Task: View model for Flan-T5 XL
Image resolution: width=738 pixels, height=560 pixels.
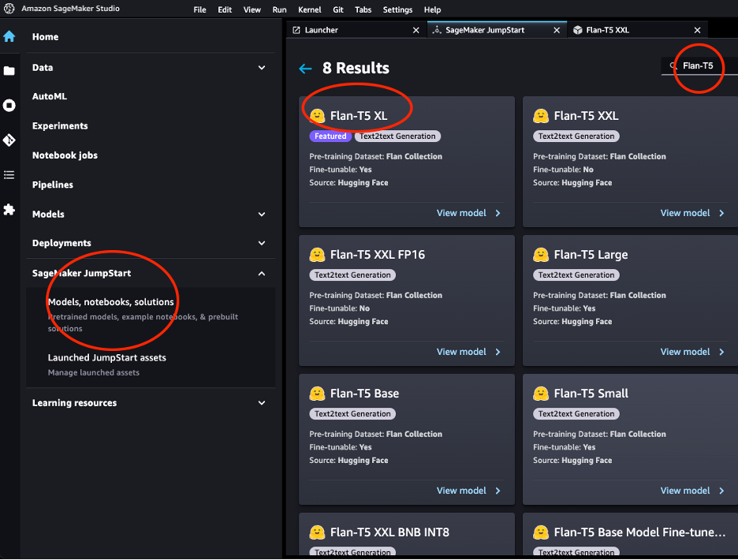Action: point(468,213)
